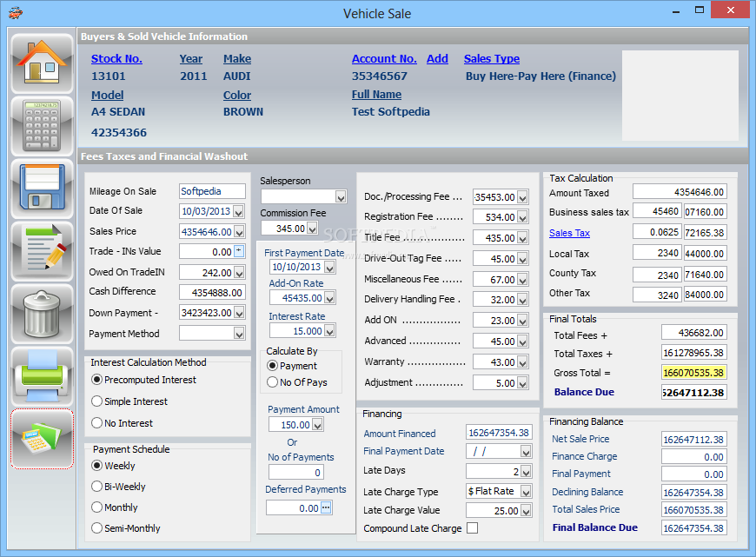756x557 pixels.
Task: Expand Warranty fee dropdown arrow
Action: pyautogui.click(x=522, y=362)
